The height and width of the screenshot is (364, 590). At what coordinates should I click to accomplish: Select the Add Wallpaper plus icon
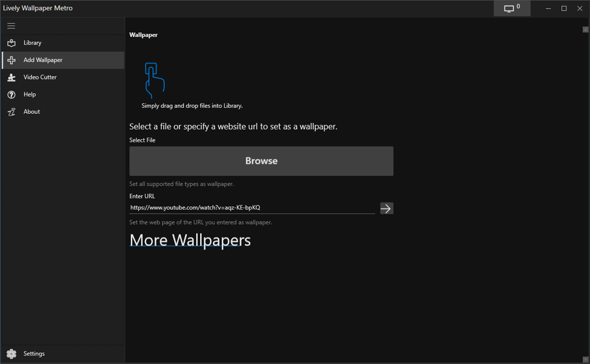(11, 60)
